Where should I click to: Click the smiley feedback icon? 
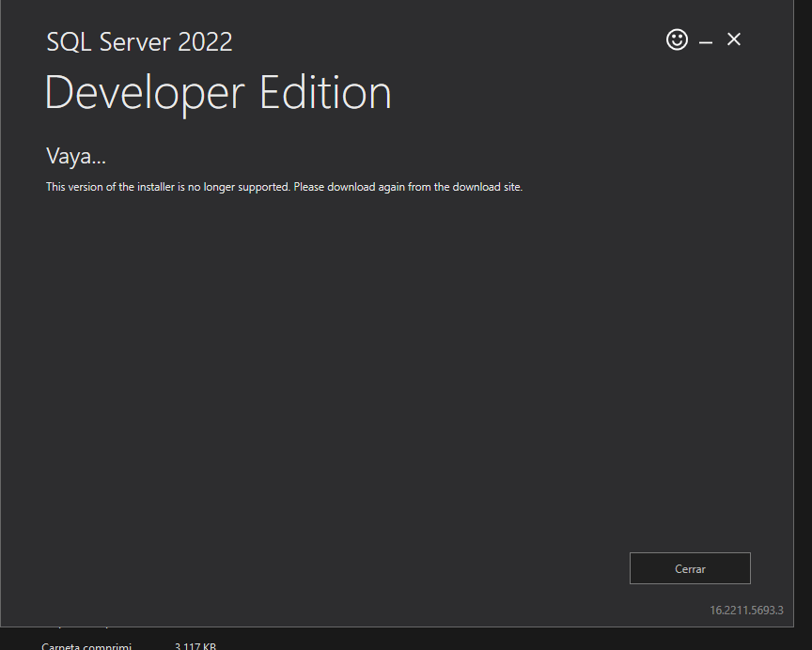(677, 39)
